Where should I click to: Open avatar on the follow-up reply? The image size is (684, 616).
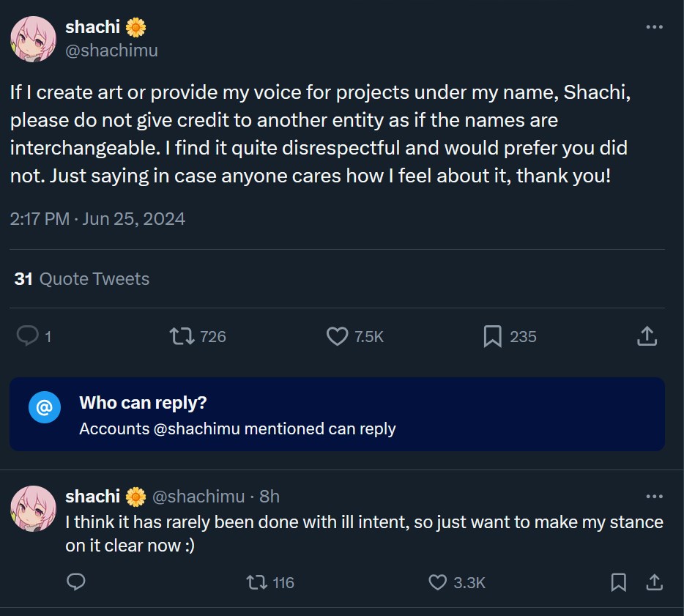click(x=33, y=508)
